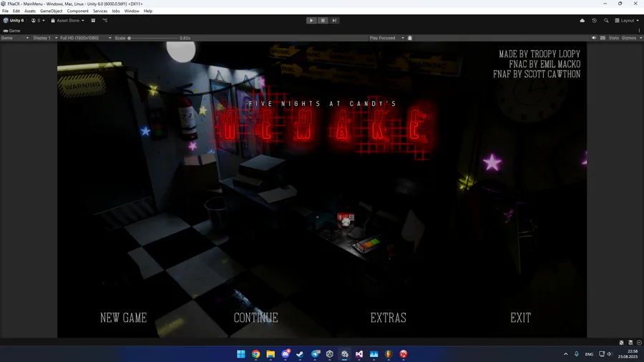This screenshot has height=362, width=644.
Task: Click the Unity Editor taskbar icon
Action: [345, 354]
